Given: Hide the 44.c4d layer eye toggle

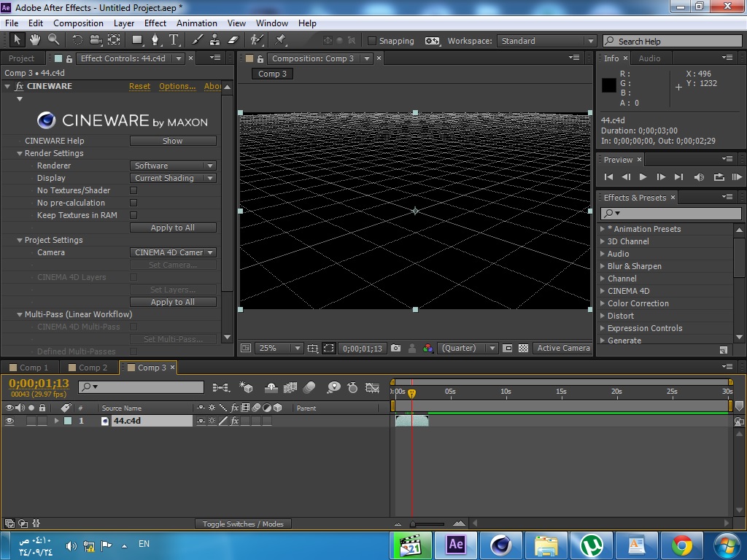Looking at the screenshot, I should click(9, 421).
